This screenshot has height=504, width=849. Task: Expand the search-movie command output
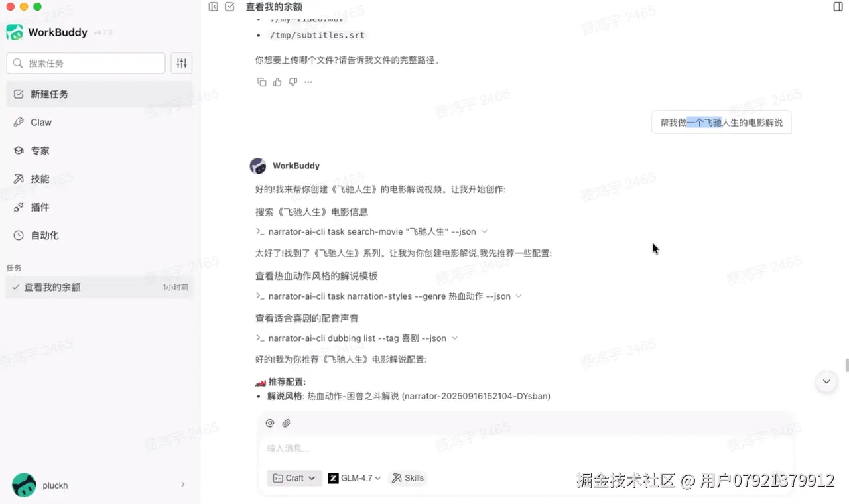(x=484, y=231)
